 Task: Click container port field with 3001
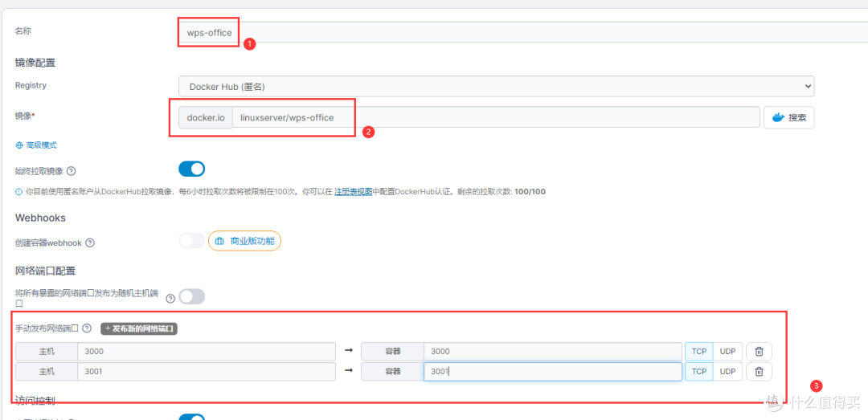coord(553,372)
